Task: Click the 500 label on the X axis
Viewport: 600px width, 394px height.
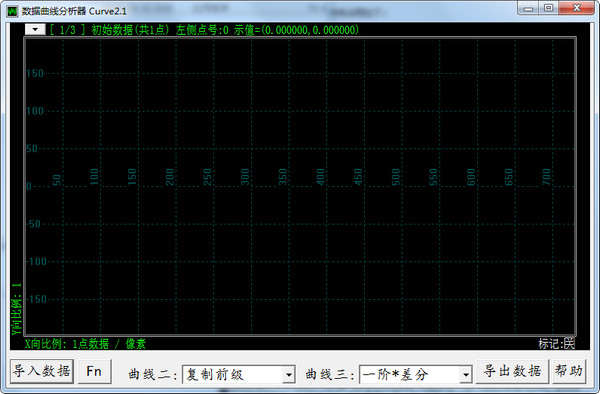Action: [x=396, y=177]
